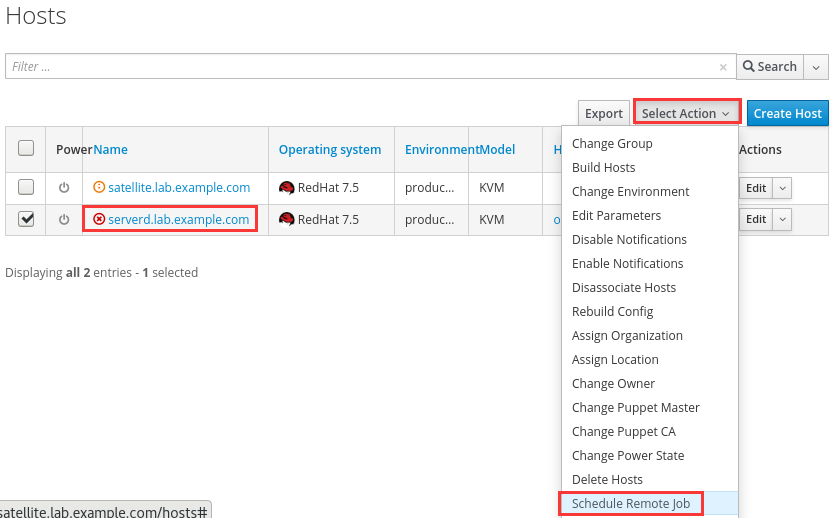Select Delete Hosts menu entry

607,480
